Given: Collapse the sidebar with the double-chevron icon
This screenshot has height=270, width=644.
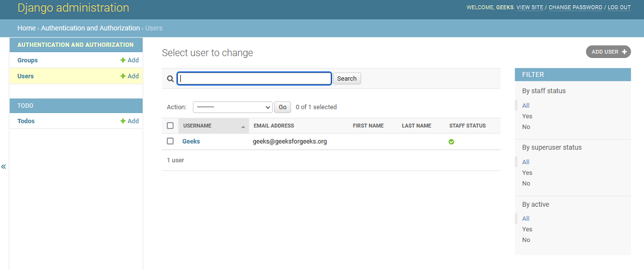Looking at the screenshot, I should [x=4, y=166].
